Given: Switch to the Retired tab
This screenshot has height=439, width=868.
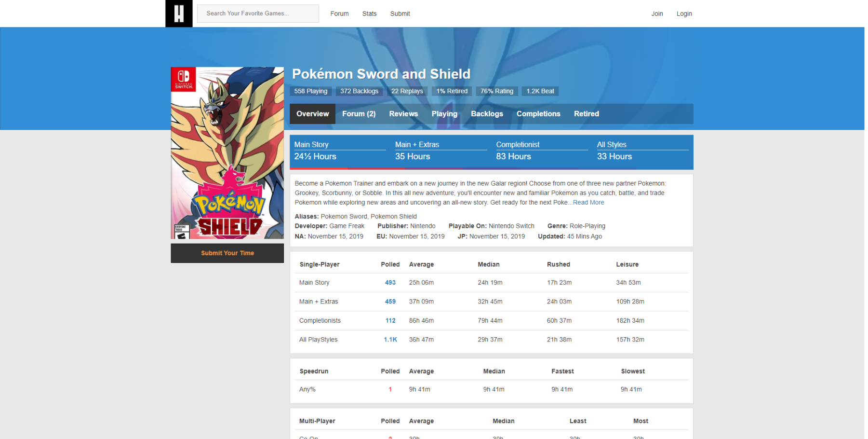Looking at the screenshot, I should click(586, 114).
